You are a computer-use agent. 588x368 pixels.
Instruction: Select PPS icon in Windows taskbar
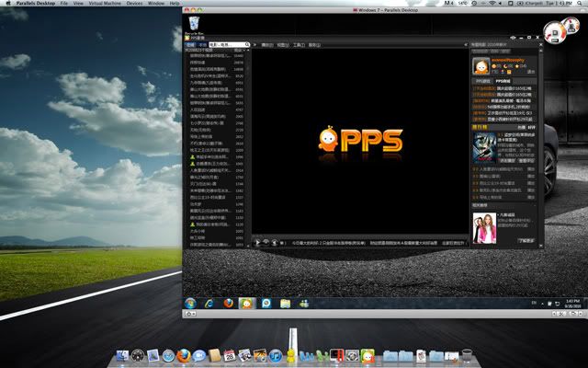(246, 303)
